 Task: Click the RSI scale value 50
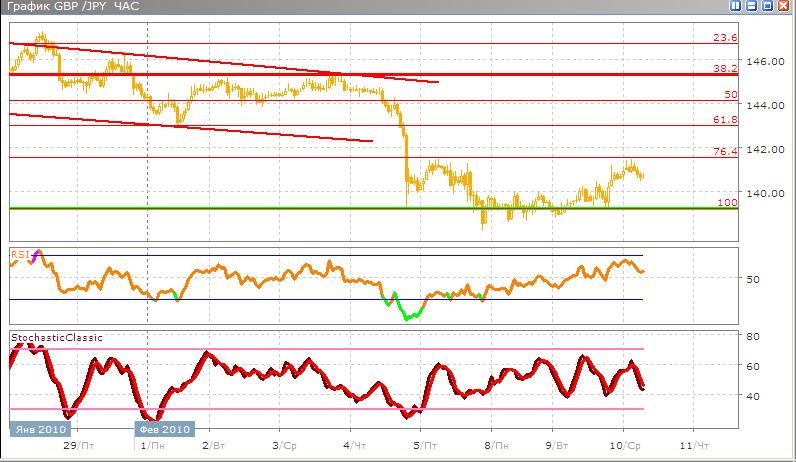(753, 279)
